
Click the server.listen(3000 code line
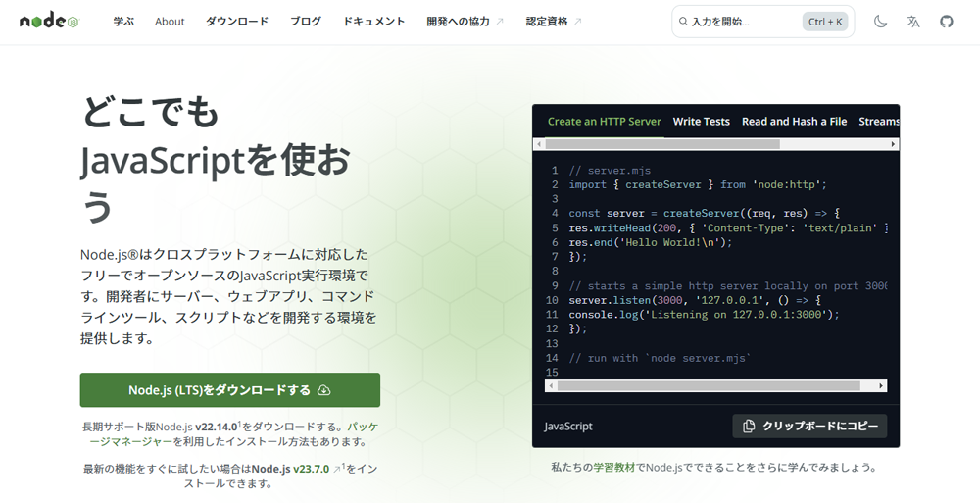click(695, 300)
